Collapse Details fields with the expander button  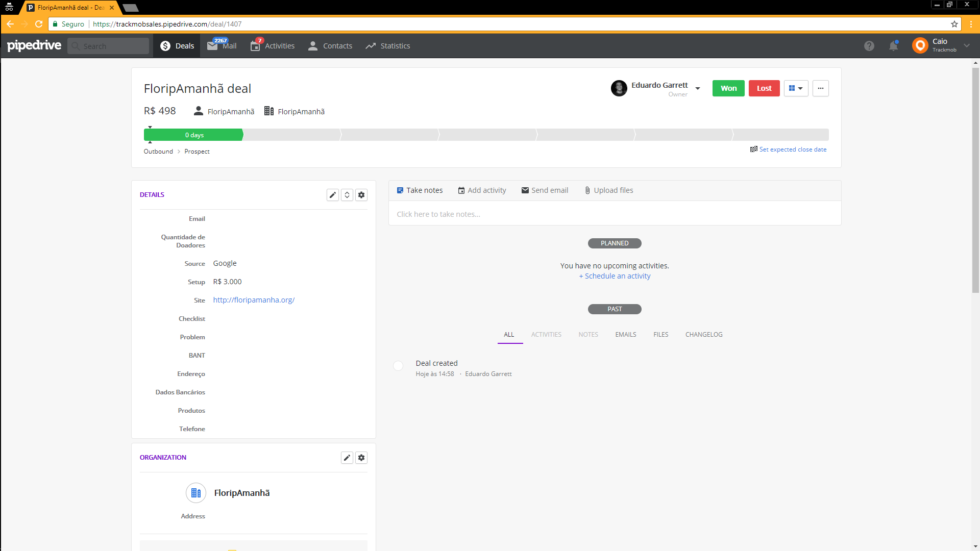point(347,195)
